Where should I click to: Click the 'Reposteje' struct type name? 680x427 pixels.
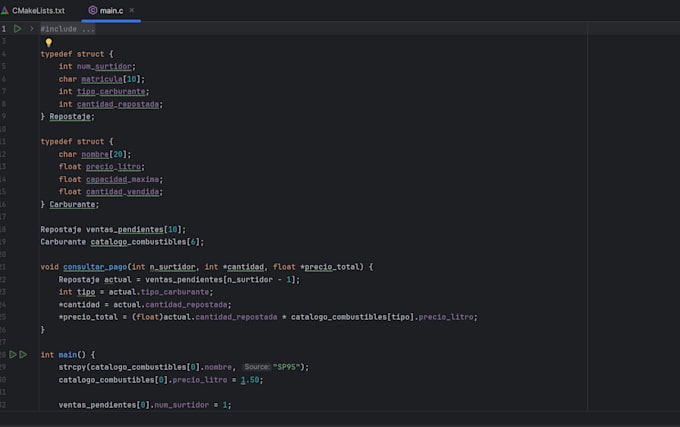tap(70, 117)
